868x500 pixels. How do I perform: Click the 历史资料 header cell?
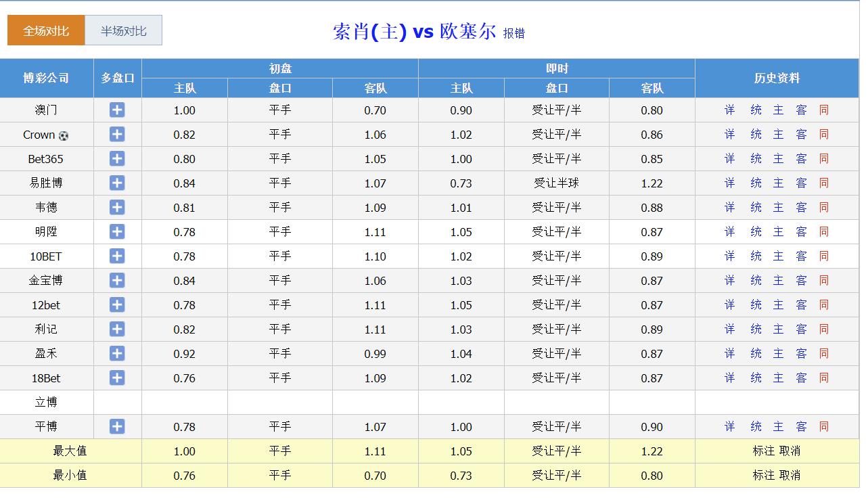tap(777, 78)
